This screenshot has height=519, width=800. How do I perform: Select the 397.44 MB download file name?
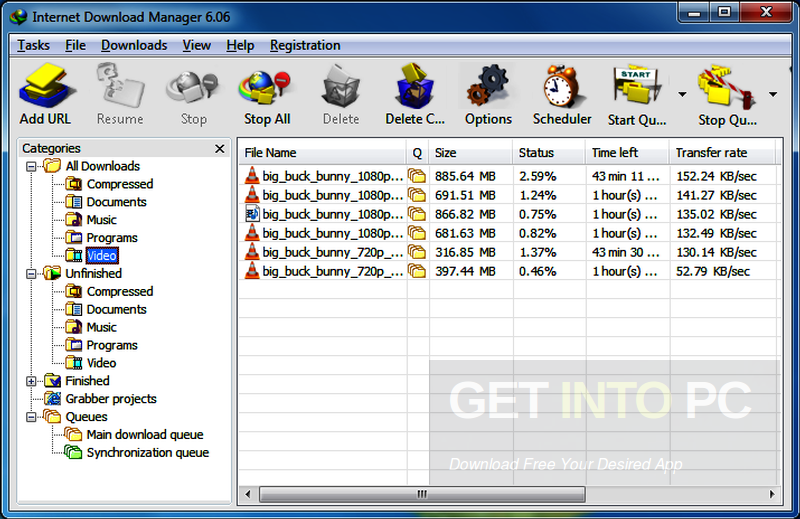tap(333, 271)
